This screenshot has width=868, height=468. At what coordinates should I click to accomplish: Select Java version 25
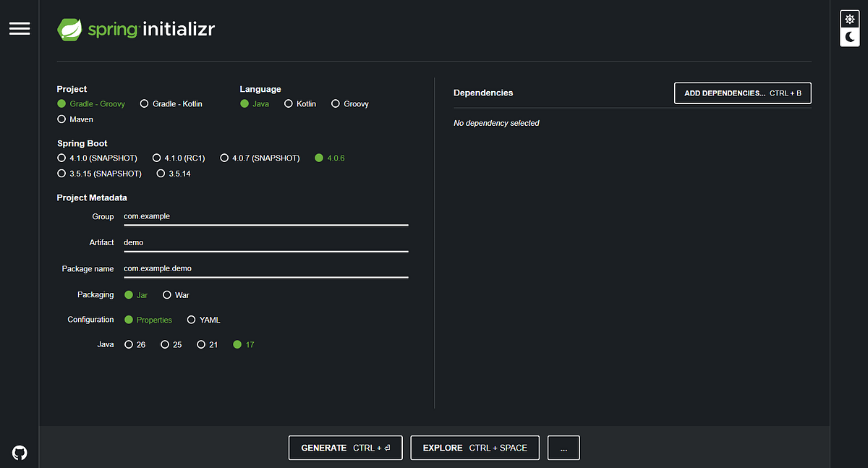tap(171, 344)
